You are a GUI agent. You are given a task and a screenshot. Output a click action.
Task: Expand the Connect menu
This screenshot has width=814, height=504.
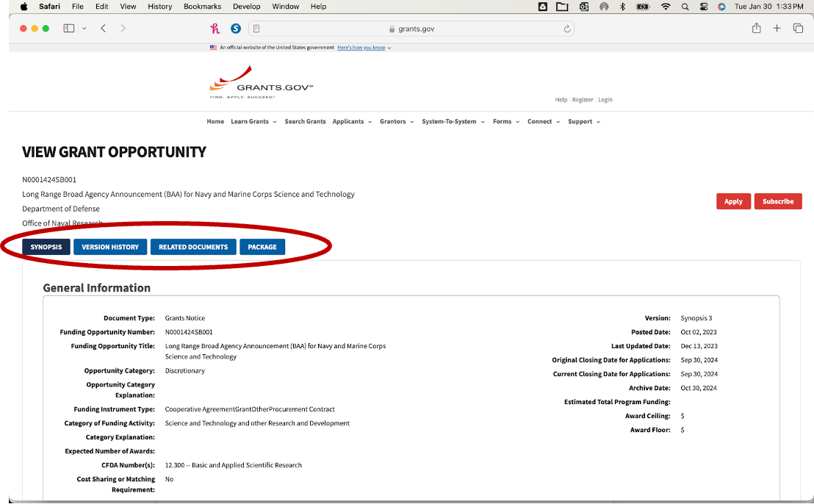(x=544, y=121)
